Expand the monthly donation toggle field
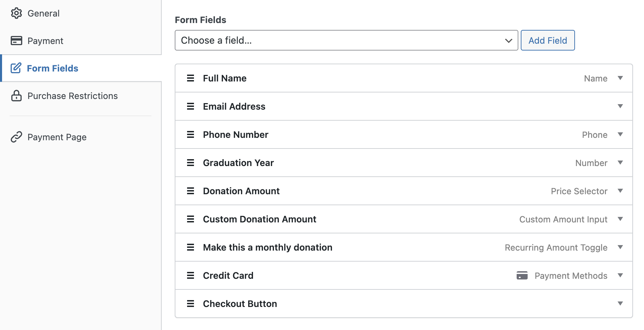 click(620, 247)
